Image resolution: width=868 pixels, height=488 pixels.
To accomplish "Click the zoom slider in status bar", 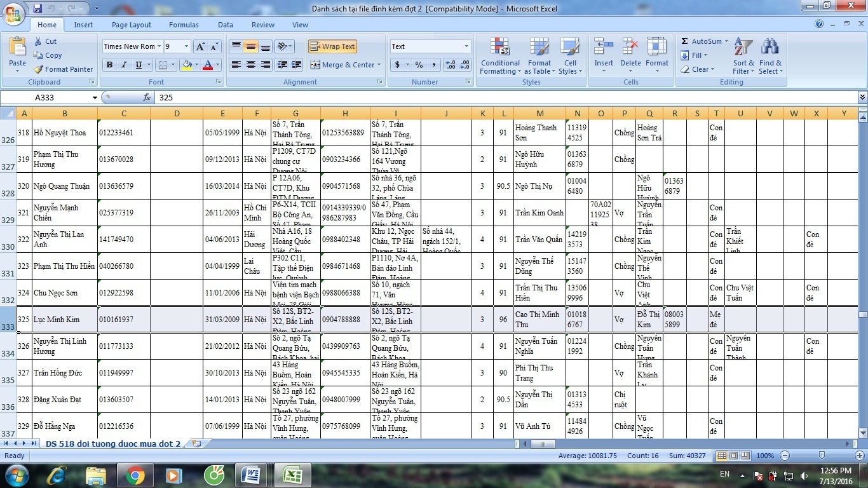I will tap(822, 456).
